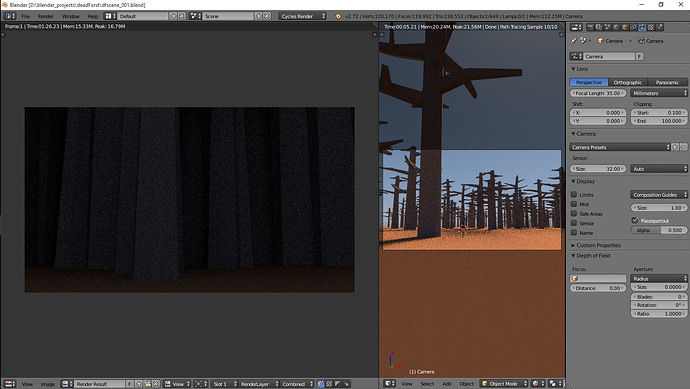The width and height of the screenshot is (690, 389).
Task: Click Blender logo in render stats bar
Action: (338, 16)
